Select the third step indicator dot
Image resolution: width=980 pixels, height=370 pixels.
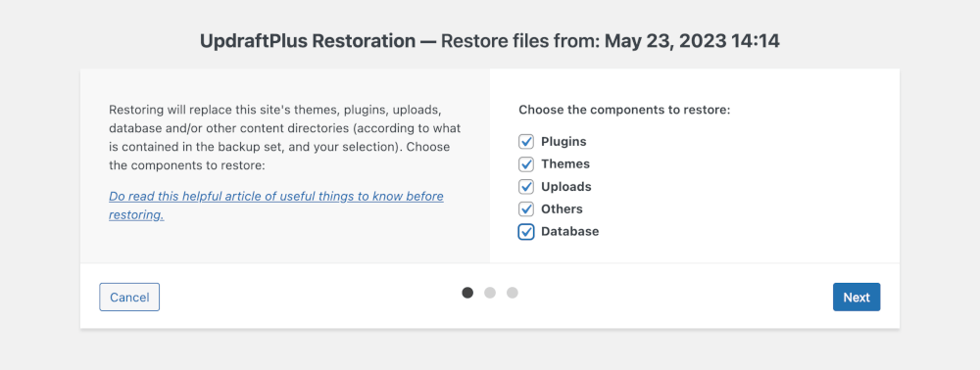click(513, 293)
